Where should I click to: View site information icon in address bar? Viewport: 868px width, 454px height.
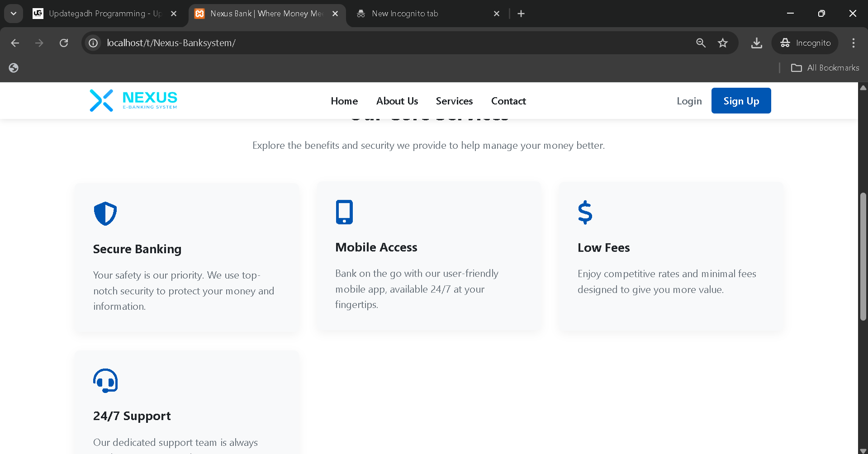[x=93, y=43]
